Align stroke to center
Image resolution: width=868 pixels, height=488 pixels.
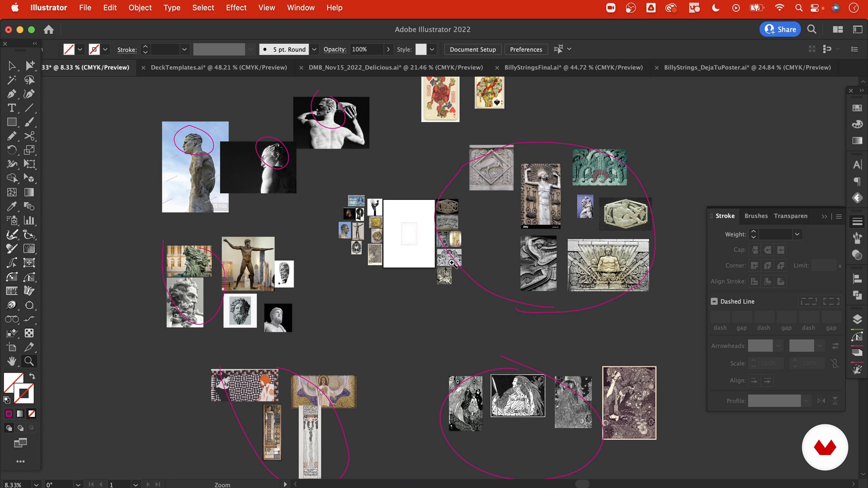pos(755,281)
